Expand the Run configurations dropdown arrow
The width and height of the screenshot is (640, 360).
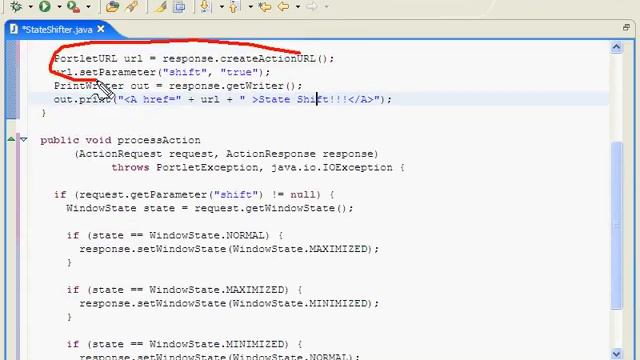pyautogui.click(x=59, y=7)
